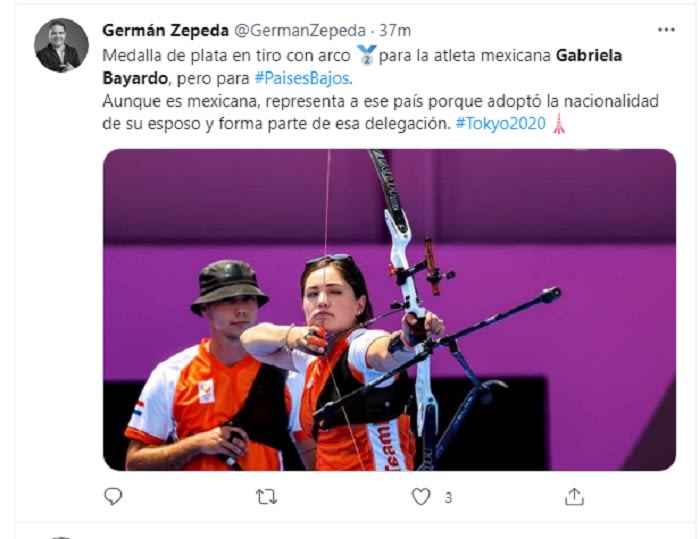Retweet this post via the arrows icon

tap(267, 497)
